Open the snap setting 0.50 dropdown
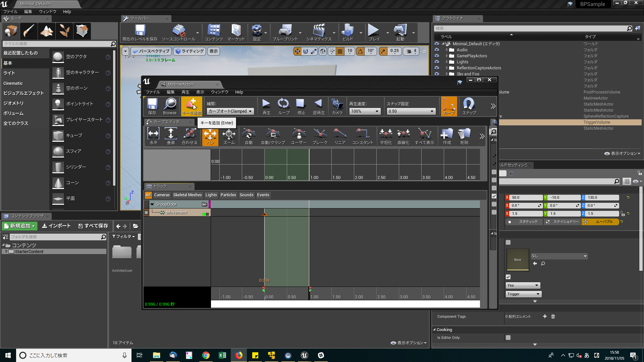644x362 pixels. tap(411, 111)
